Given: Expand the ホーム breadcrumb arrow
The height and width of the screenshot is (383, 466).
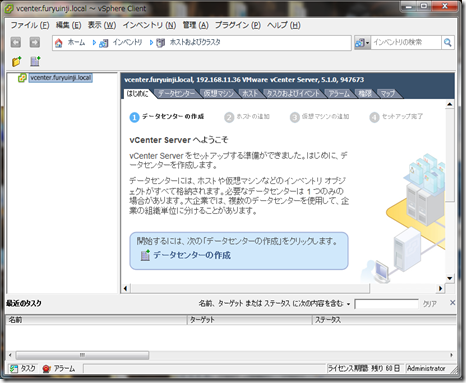Looking at the screenshot, I should [94, 43].
